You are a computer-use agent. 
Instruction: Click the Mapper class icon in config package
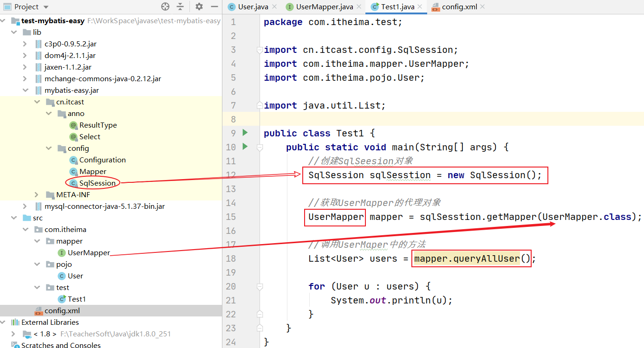(73, 172)
